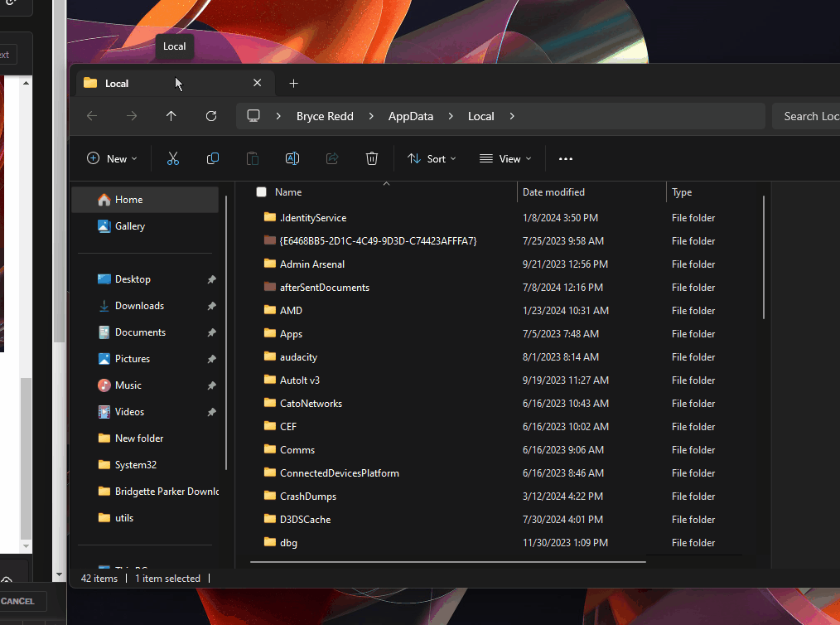Click the file list horizontal scrollbar

(x=448, y=562)
